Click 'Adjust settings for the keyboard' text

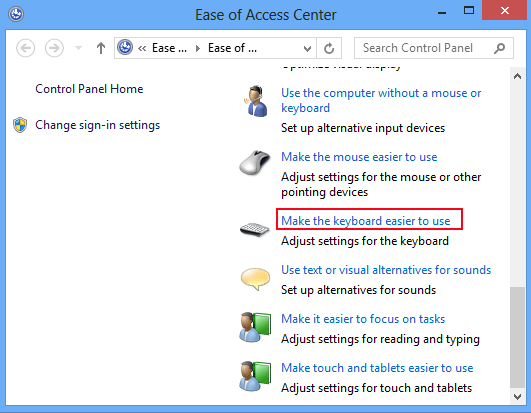365,241
